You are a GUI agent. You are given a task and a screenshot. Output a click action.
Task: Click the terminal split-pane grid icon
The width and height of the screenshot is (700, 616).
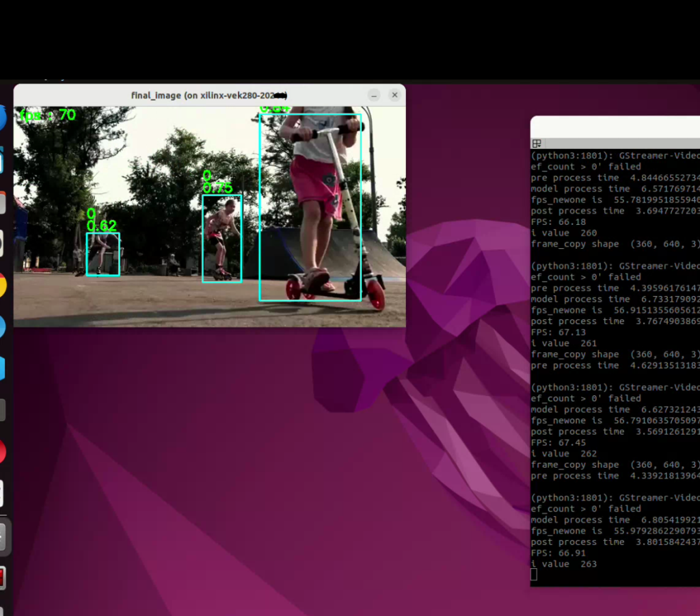point(537,144)
